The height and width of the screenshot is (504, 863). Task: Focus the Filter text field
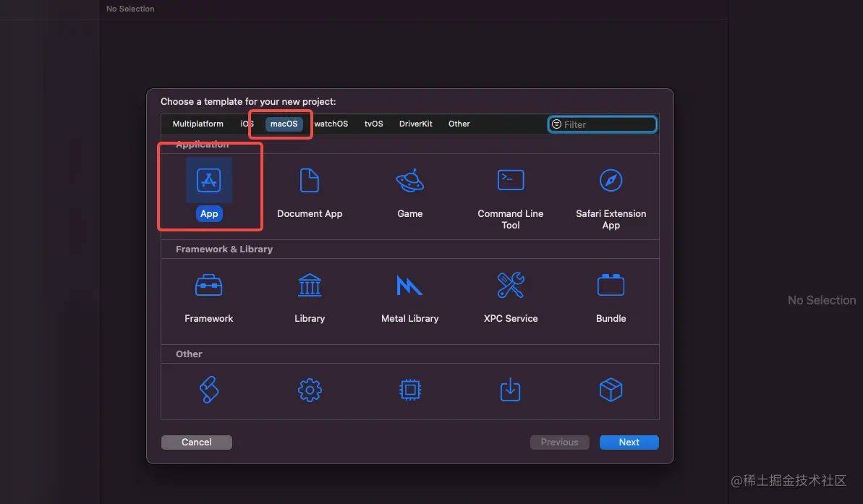(602, 124)
